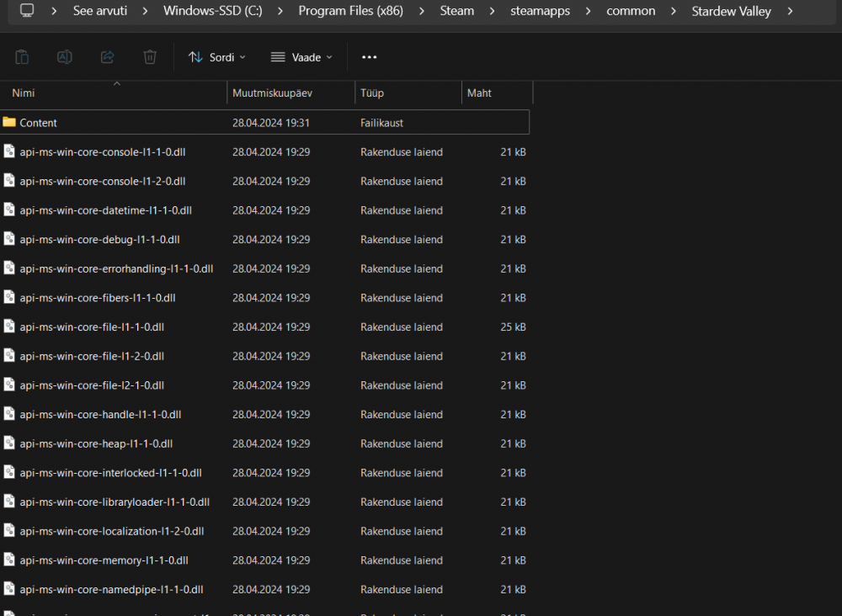Click the api-ms-win-core-file-l2-1-0.dll file icon
The height and width of the screenshot is (616, 842).
pyautogui.click(x=9, y=385)
